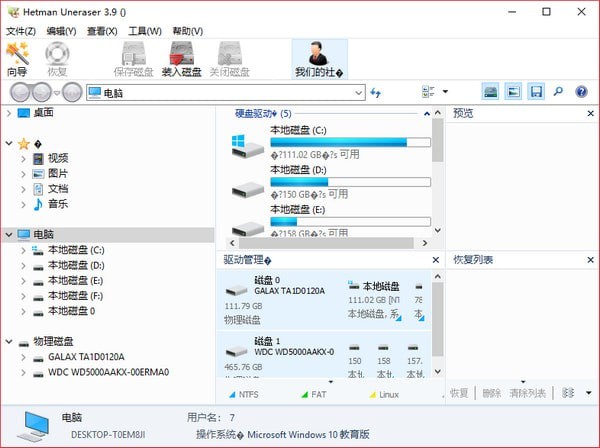
Task: Expand 本地磁盘 (D:) in the tree
Action: click(23, 266)
